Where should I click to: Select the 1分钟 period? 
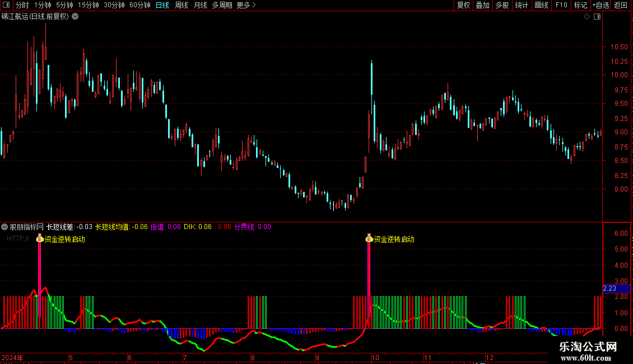pyautogui.click(x=43, y=5)
